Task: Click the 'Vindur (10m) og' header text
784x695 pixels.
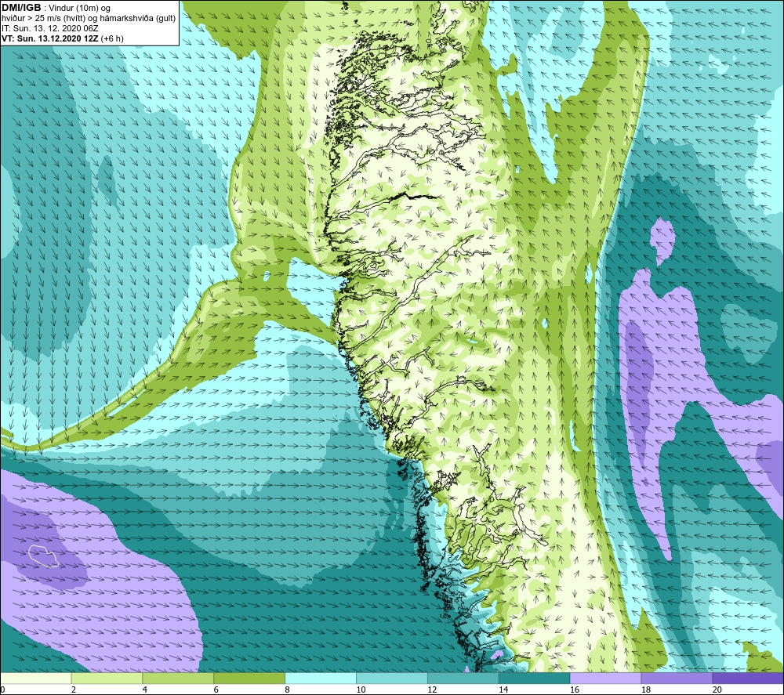Action: [79, 9]
